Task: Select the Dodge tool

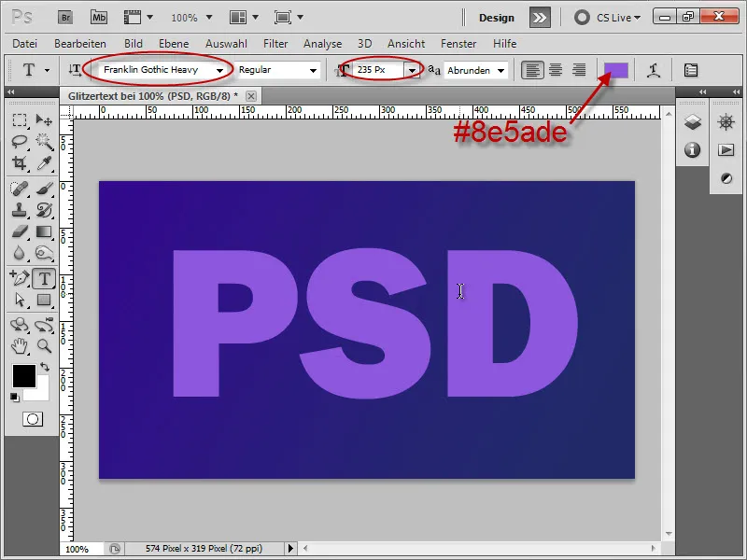Action: point(44,253)
